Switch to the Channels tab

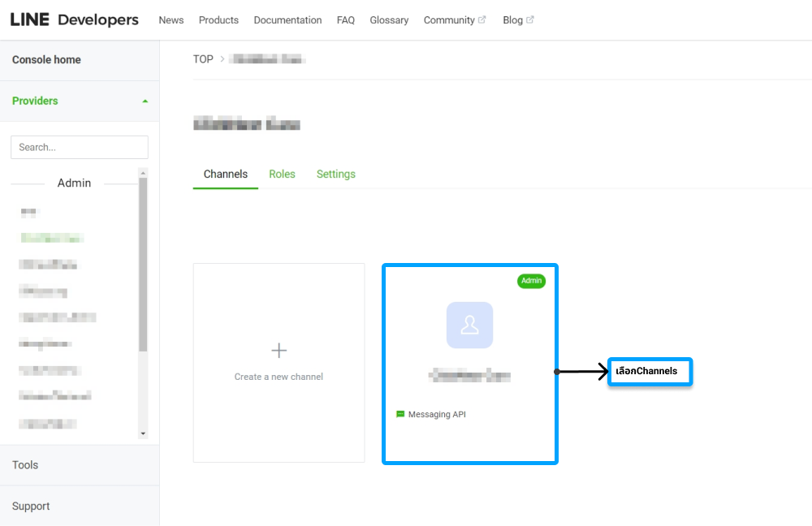[225, 174]
